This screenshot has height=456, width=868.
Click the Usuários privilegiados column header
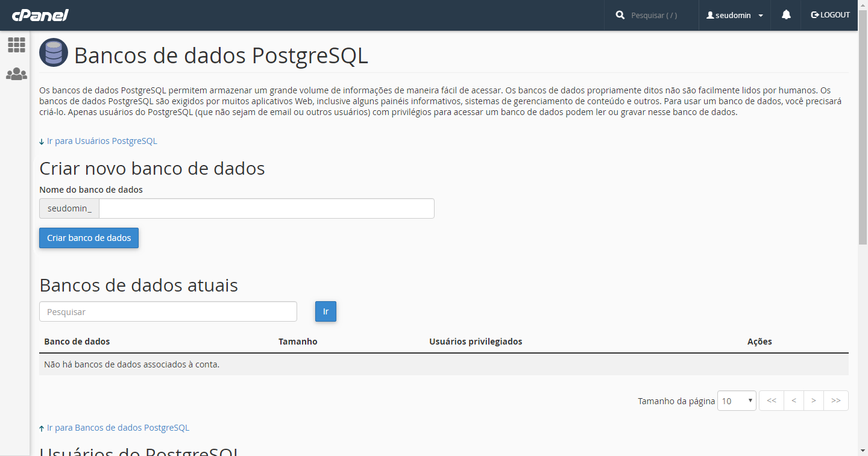tap(476, 342)
